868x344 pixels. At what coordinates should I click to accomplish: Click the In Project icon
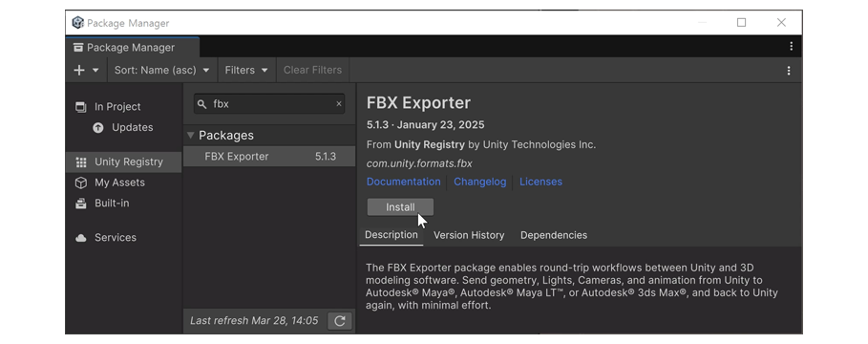point(81,107)
